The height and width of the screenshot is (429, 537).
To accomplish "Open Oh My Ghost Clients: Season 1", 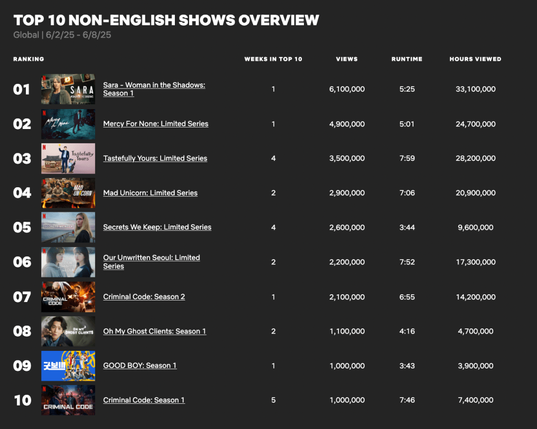I will point(154,331).
